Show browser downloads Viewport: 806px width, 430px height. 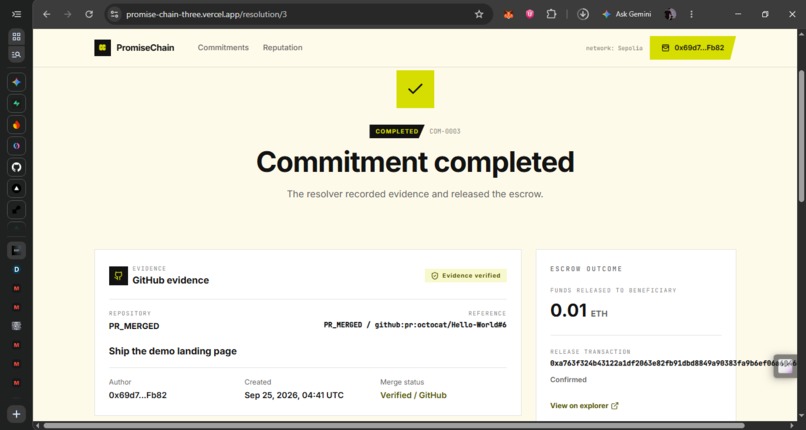tap(583, 14)
